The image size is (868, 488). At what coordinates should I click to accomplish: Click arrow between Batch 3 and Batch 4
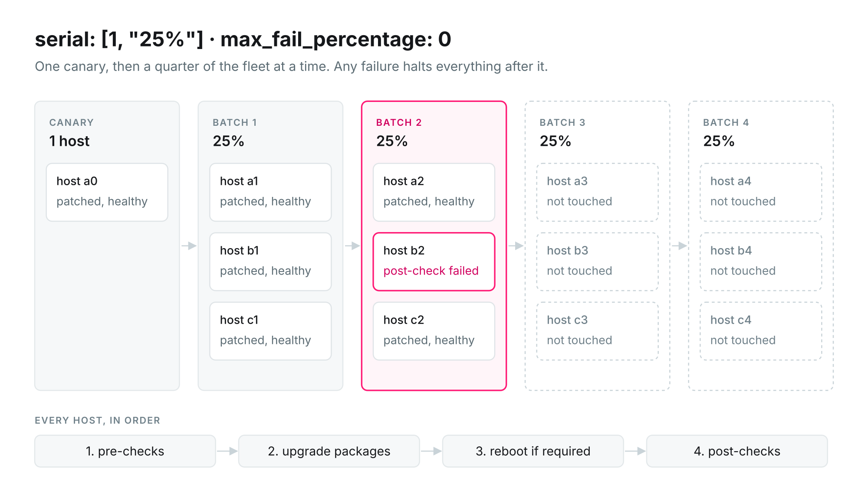click(679, 246)
